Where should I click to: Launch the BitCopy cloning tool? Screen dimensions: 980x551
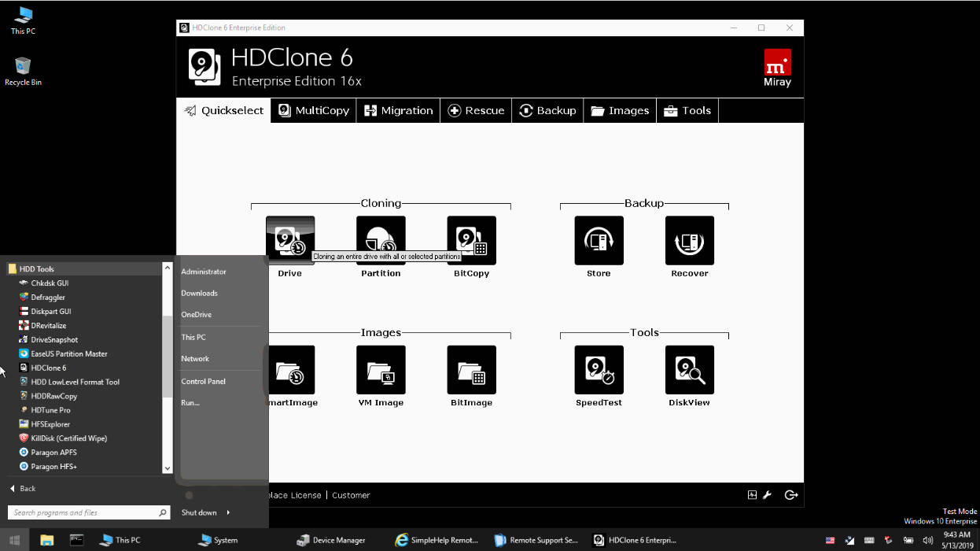click(471, 240)
